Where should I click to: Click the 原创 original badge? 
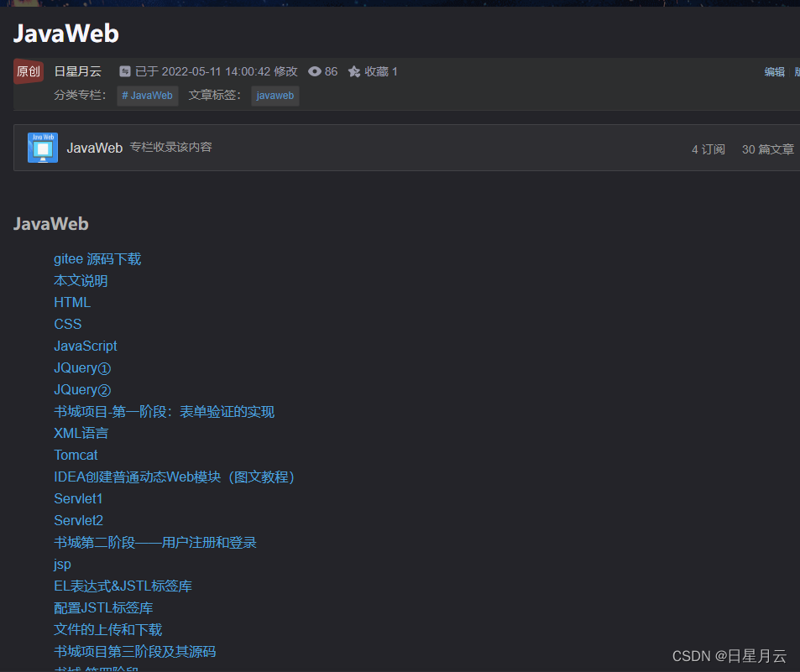click(x=29, y=71)
